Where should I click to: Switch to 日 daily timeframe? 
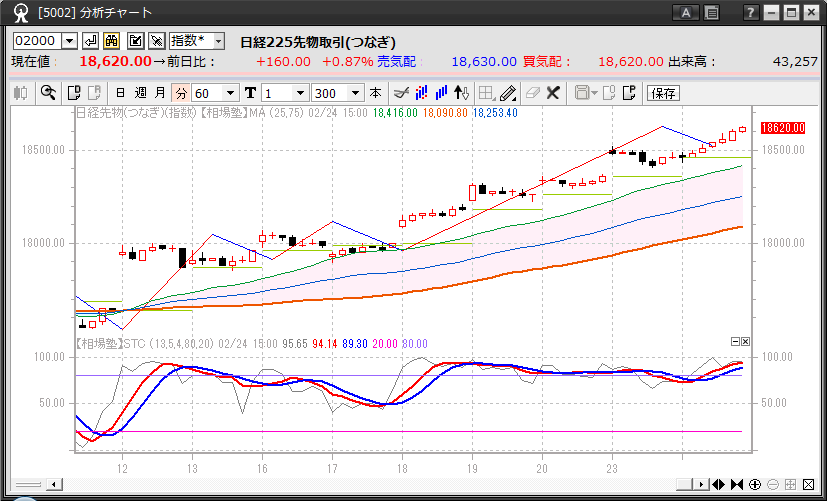coord(121,93)
